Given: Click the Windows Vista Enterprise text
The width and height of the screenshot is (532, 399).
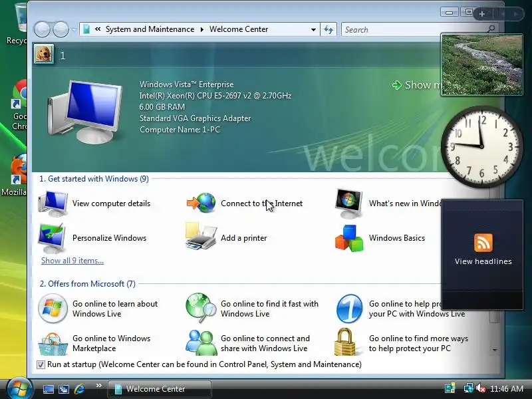Looking at the screenshot, I should pyautogui.click(x=187, y=84).
